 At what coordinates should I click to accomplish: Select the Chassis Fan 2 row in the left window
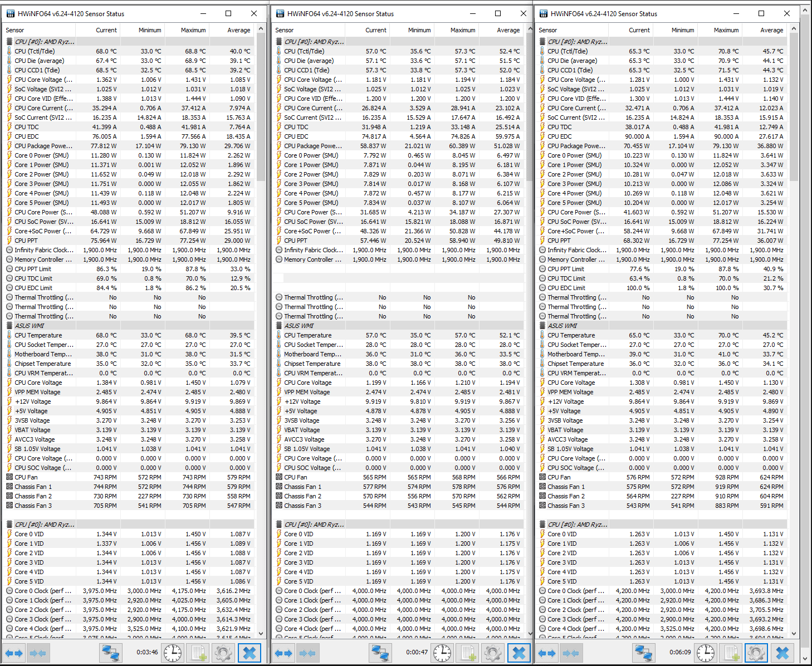(x=129, y=496)
